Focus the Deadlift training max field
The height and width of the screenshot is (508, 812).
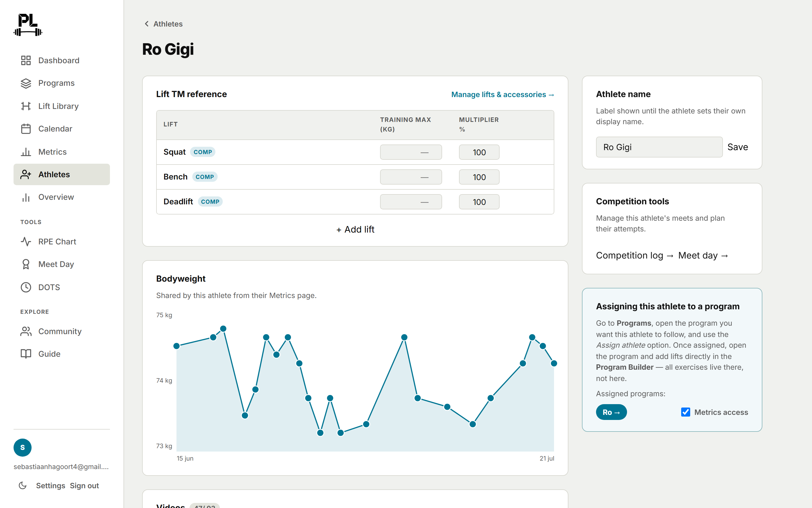click(x=411, y=202)
